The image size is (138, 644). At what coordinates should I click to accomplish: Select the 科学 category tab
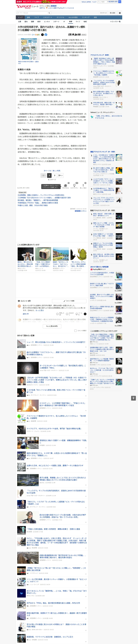[x=71, y=22]
